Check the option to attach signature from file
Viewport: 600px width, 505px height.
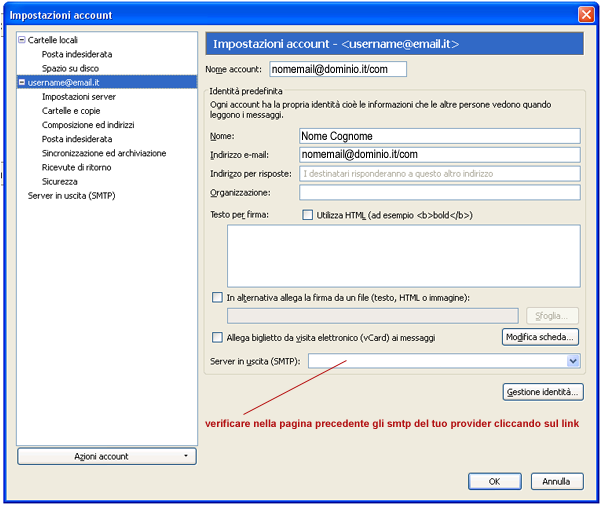point(217,297)
